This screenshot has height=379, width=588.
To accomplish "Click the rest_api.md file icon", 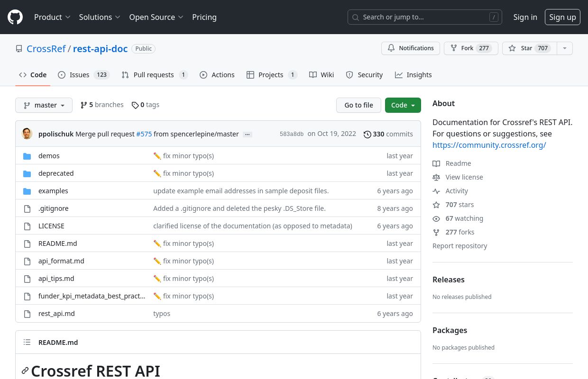I will click(x=27, y=314).
